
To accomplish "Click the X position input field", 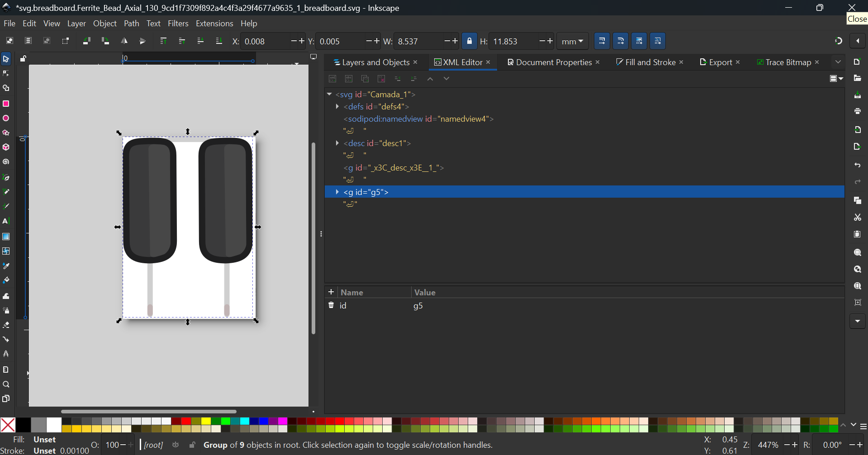I will tap(265, 41).
